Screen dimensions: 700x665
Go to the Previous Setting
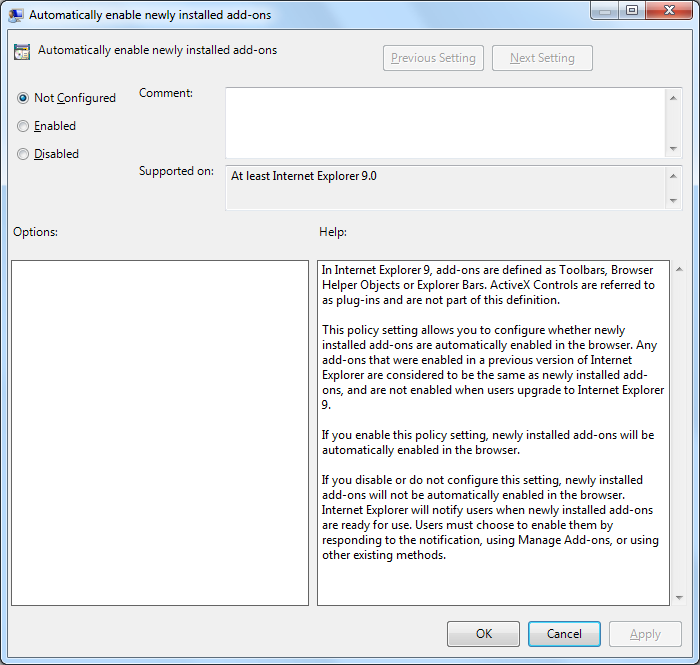[433, 58]
